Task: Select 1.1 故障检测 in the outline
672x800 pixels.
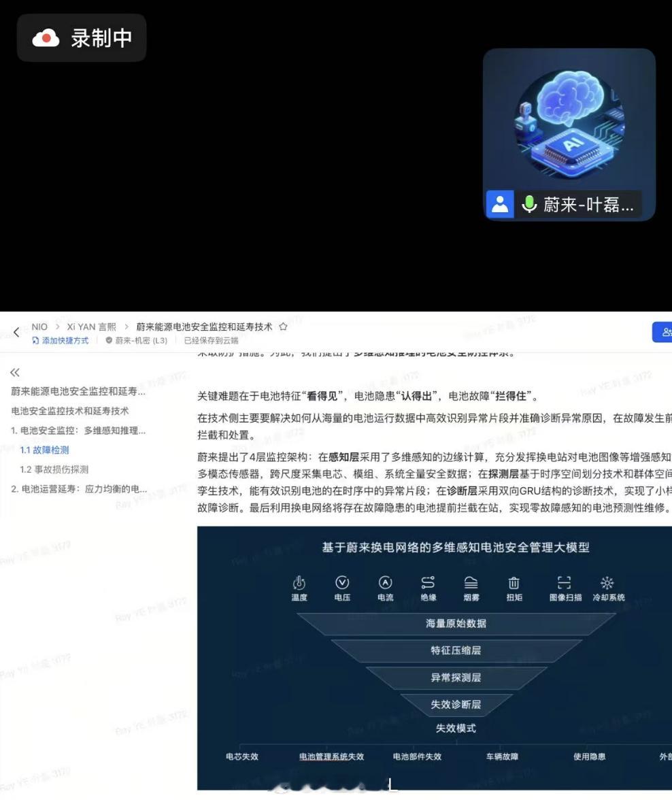Action: [44, 450]
